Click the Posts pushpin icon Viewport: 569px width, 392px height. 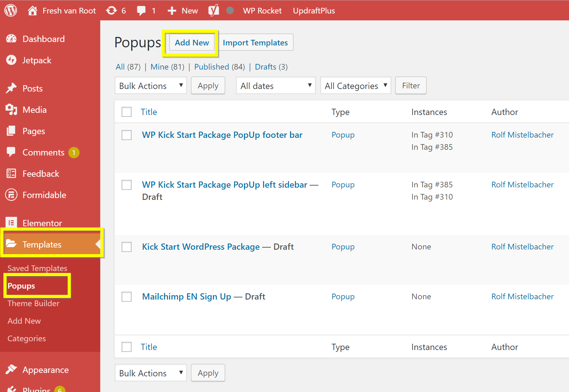tap(11, 88)
